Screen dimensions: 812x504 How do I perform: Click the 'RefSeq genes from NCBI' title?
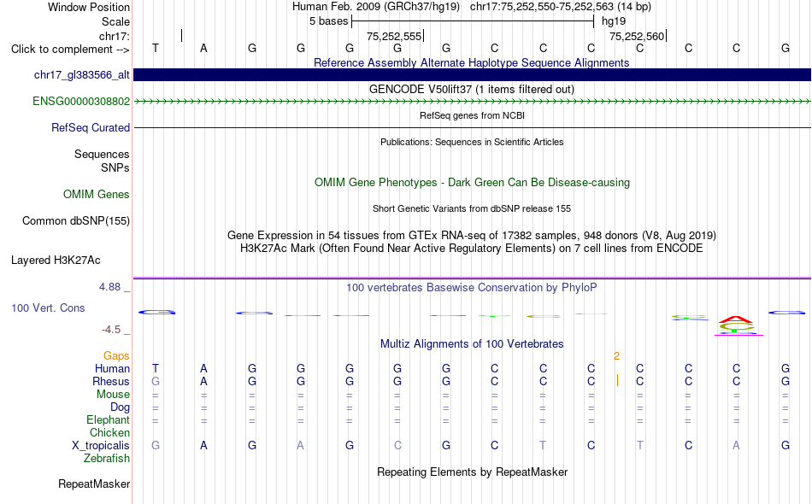472,116
